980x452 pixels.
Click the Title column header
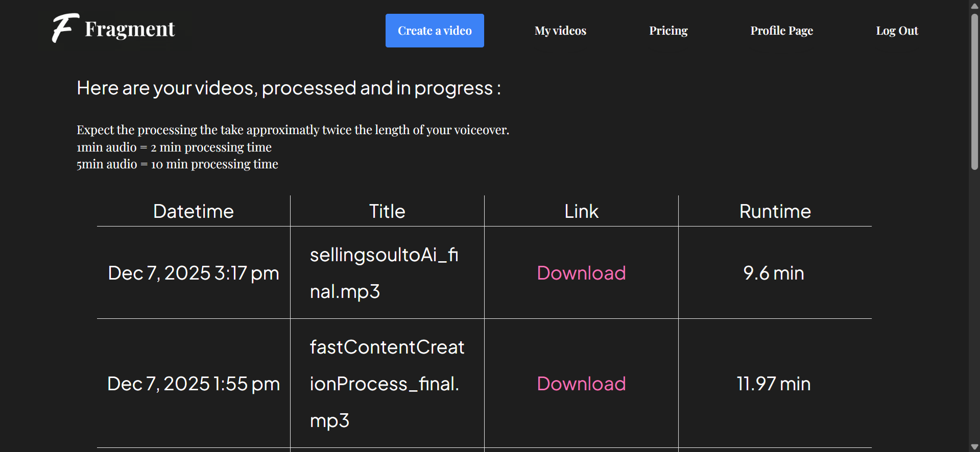(387, 211)
